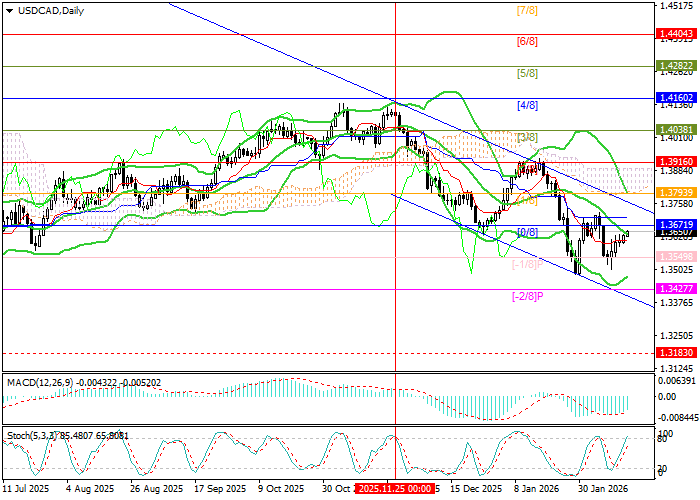Click the [4/8] Murrey level label
Viewport: 700px width, 500px height.
[x=527, y=105]
